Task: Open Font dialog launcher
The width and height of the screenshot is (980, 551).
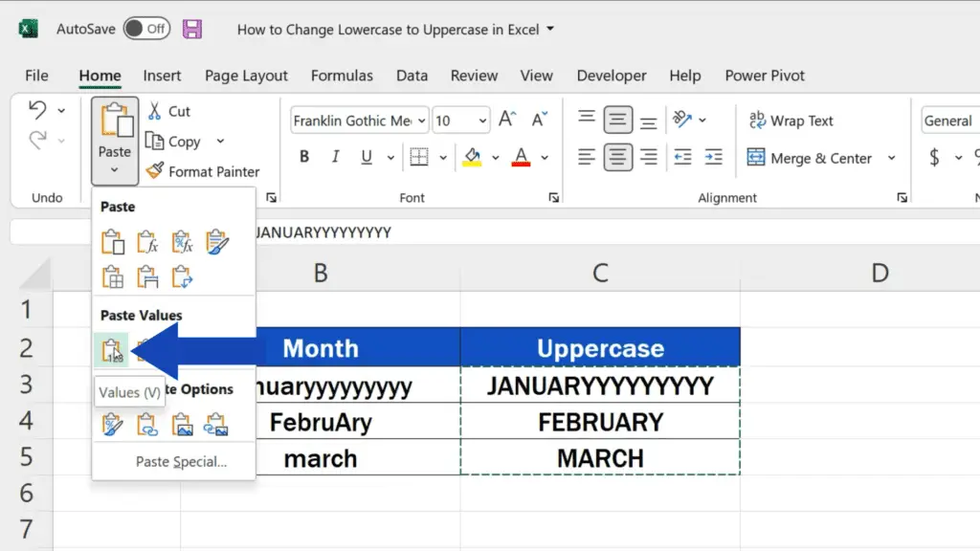Action: (x=554, y=197)
